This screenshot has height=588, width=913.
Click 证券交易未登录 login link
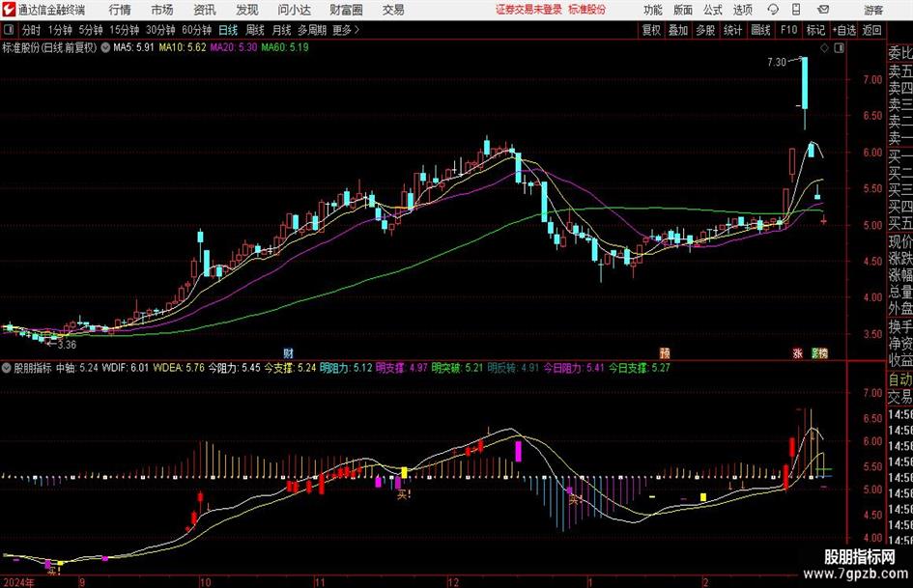528,10
